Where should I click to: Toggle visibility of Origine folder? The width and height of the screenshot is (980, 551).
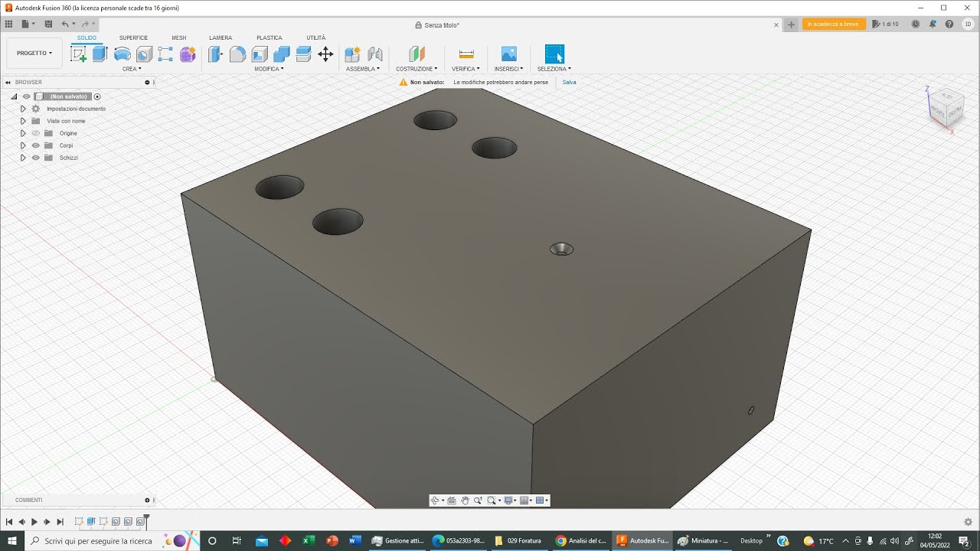[x=35, y=133]
